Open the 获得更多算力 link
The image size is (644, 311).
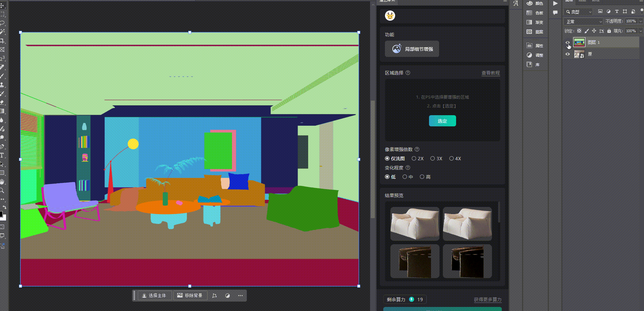click(488, 299)
